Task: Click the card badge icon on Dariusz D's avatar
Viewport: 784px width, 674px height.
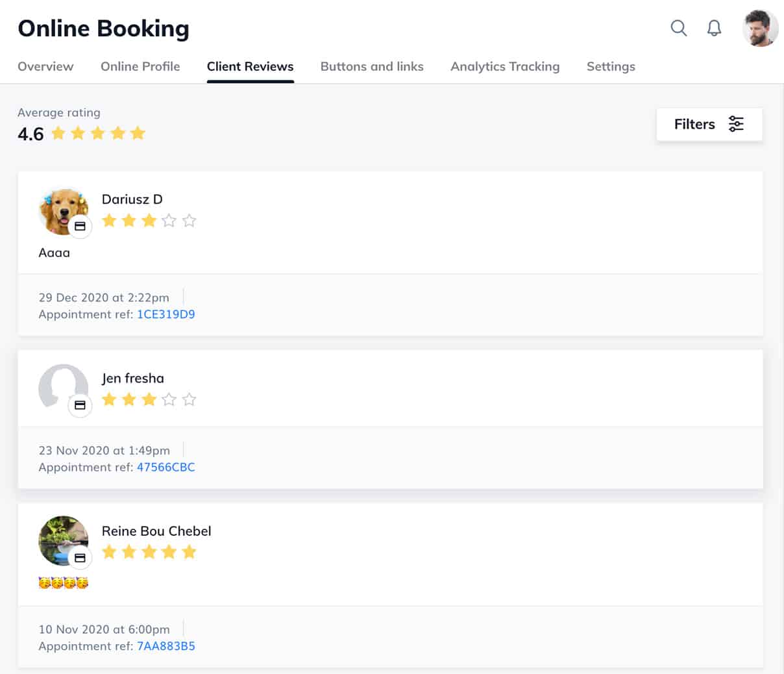Action: pyautogui.click(x=80, y=227)
